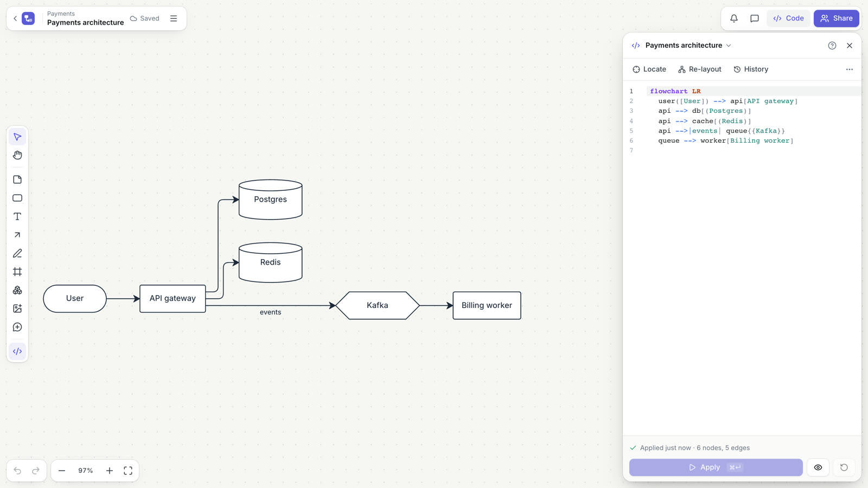Open the components library tool
This screenshot has width=868, height=488.
point(17,290)
